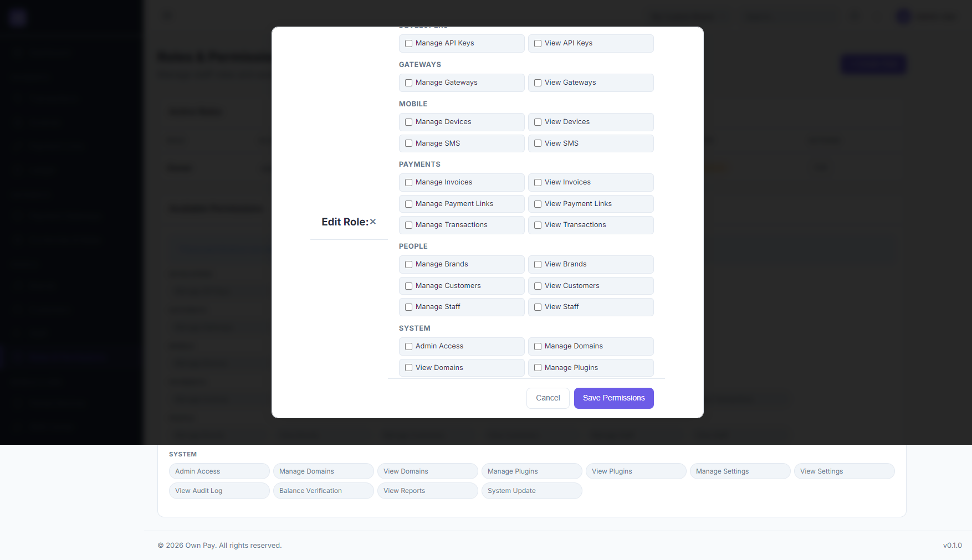The height and width of the screenshot is (560, 972).
Task: Click View Domains tag on page
Action: (x=428, y=471)
